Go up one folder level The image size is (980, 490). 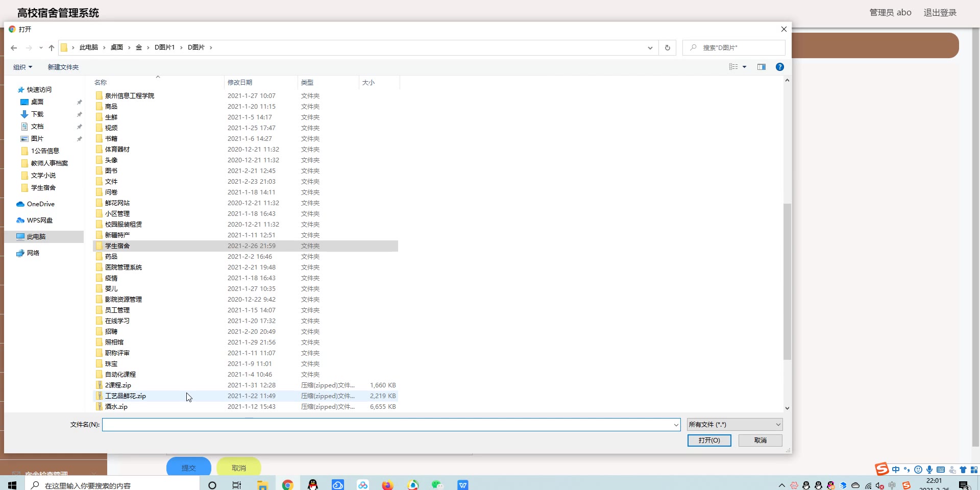pos(52,47)
